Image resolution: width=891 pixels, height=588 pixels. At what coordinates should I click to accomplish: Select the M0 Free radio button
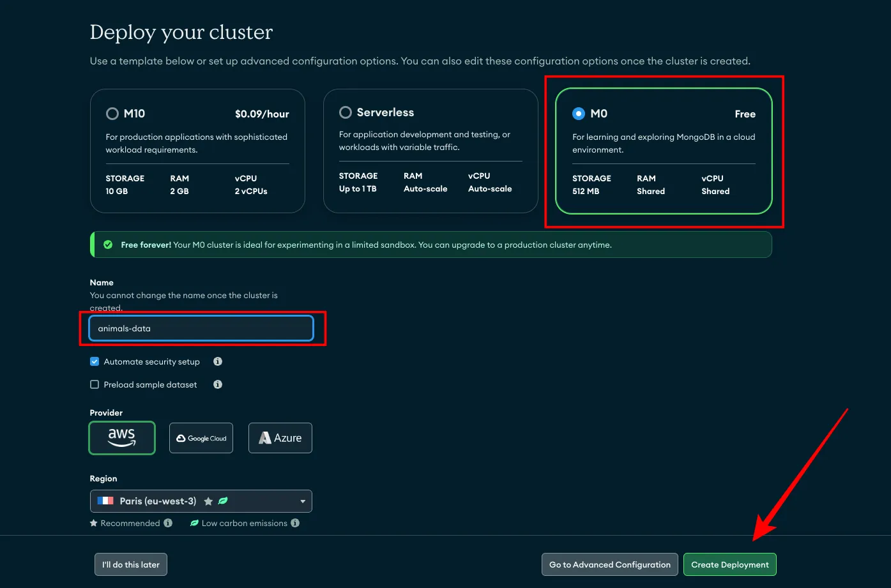click(x=579, y=114)
